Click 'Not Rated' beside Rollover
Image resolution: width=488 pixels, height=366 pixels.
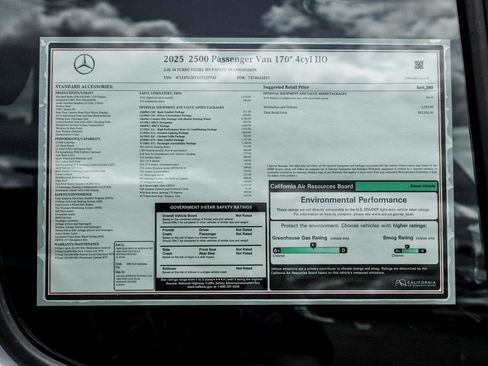[244, 268]
